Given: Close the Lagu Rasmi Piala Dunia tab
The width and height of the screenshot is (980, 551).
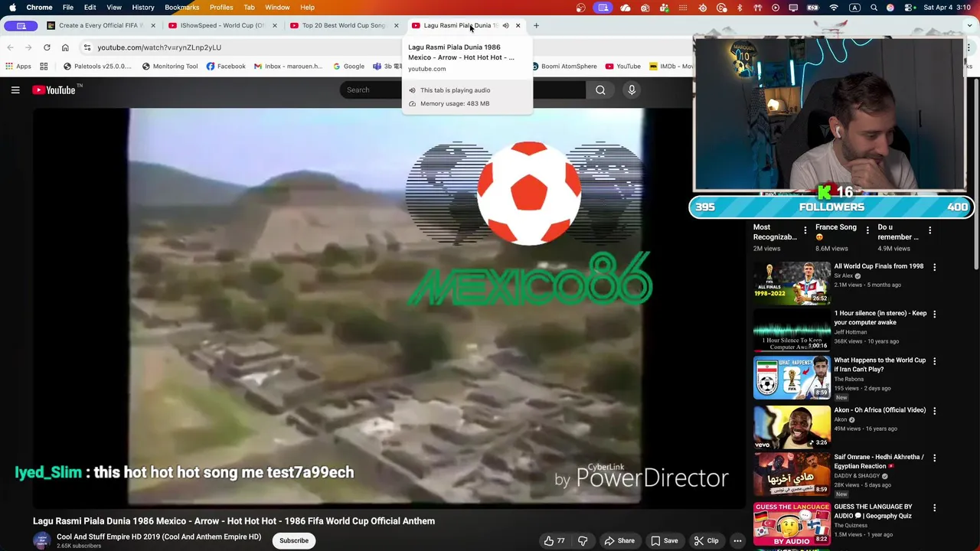Looking at the screenshot, I should [518, 25].
